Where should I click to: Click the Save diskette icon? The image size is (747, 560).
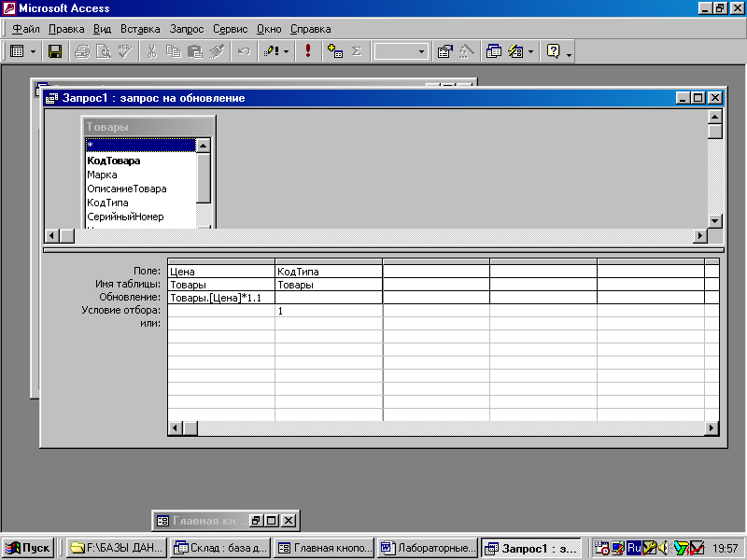click(x=55, y=52)
